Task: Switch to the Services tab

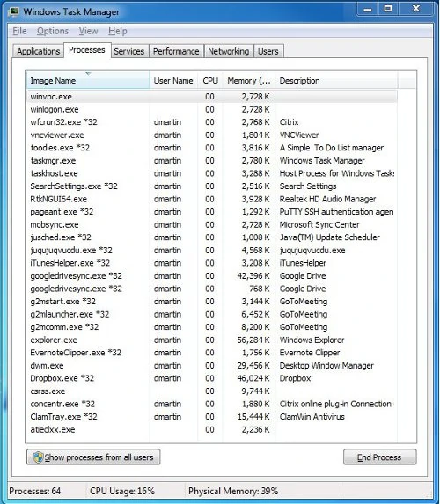Action: [129, 51]
